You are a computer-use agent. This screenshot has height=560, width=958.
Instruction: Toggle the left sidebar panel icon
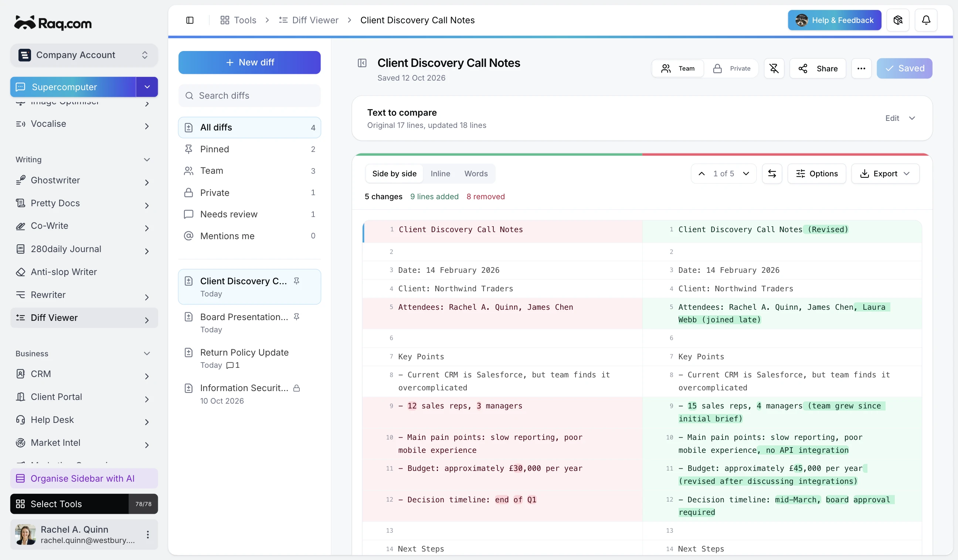(190, 20)
